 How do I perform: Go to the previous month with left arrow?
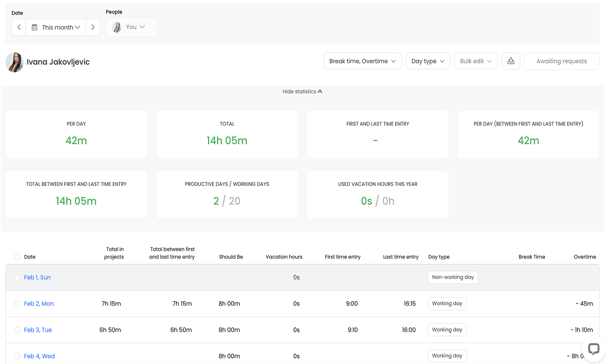(x=19, y=27)
